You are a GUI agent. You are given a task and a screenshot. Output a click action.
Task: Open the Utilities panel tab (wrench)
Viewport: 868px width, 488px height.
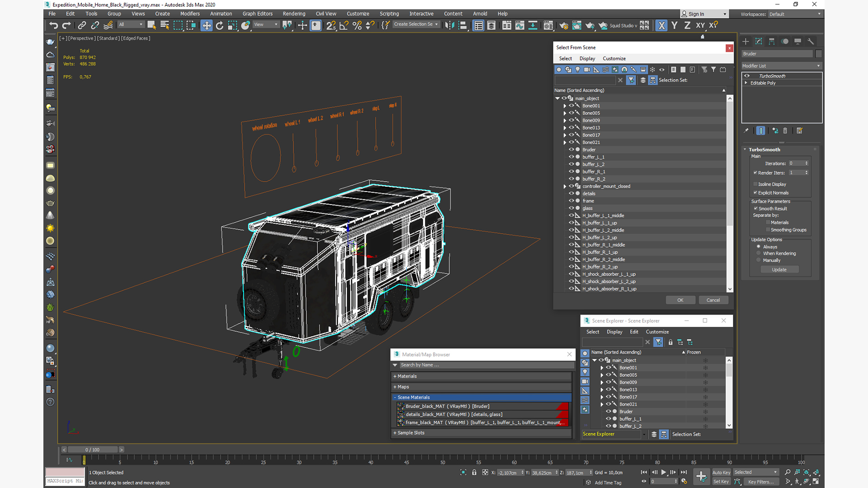tap(811, 41)
